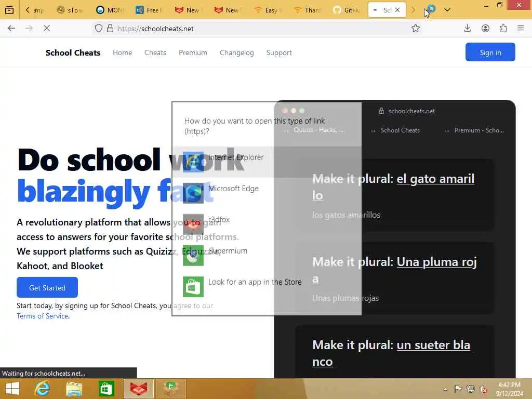Image resolution: width=532 pixels, height=399 pixels.
Task: Switch to the GitHub tab
Action: tap(347, 10)
